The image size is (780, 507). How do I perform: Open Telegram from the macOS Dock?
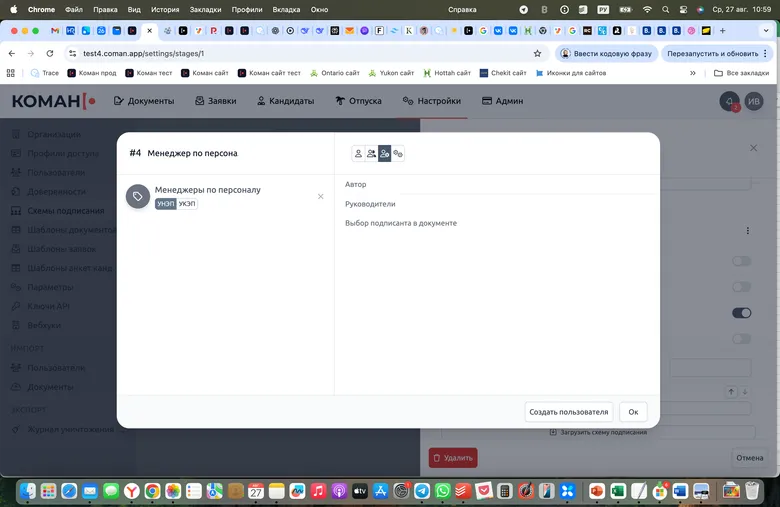click(x=422, y=491)
